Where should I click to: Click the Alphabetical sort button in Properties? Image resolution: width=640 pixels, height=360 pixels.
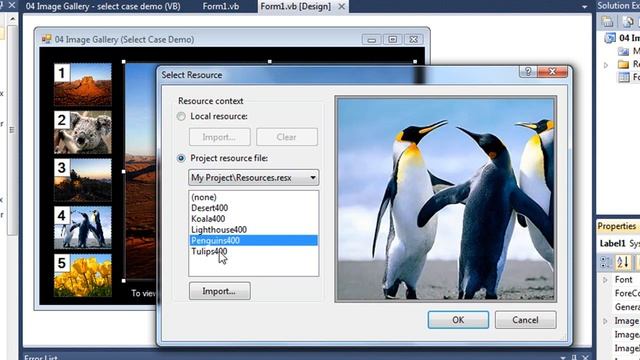623,262
